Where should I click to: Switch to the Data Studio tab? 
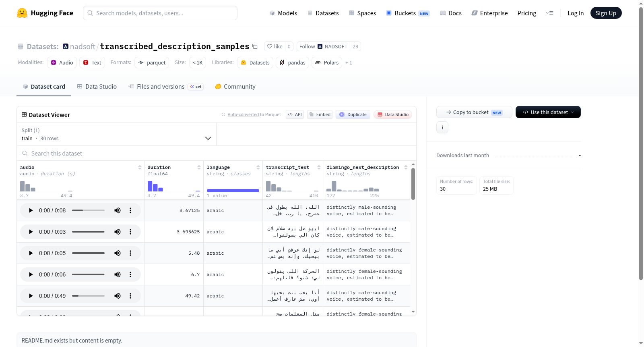(x=97, y=87)
